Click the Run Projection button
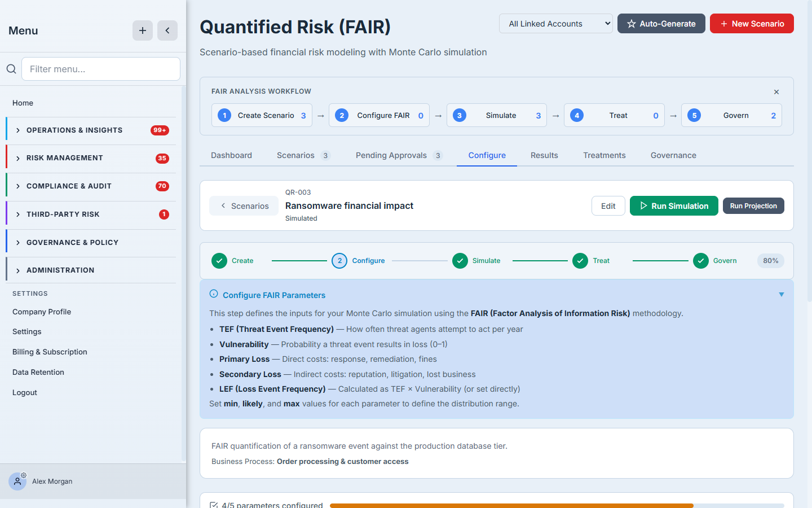 pos(753,206)
